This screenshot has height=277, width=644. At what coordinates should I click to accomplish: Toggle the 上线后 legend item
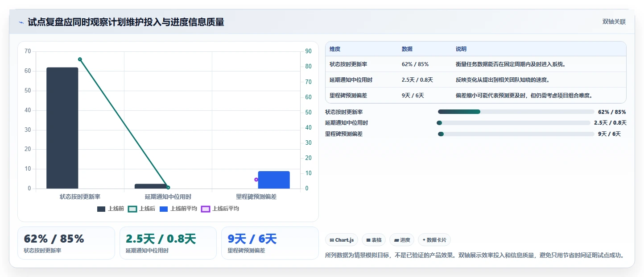tap(142, 209)
